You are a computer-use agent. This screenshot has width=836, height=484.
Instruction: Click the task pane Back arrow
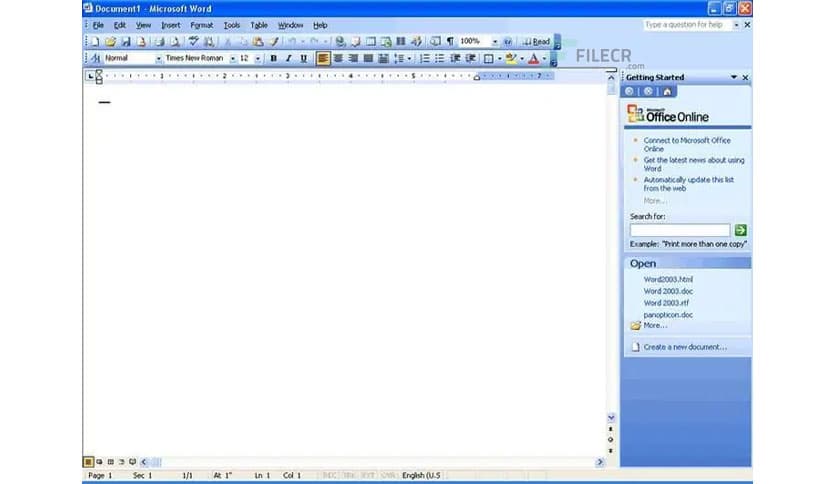tap(629, 92)
